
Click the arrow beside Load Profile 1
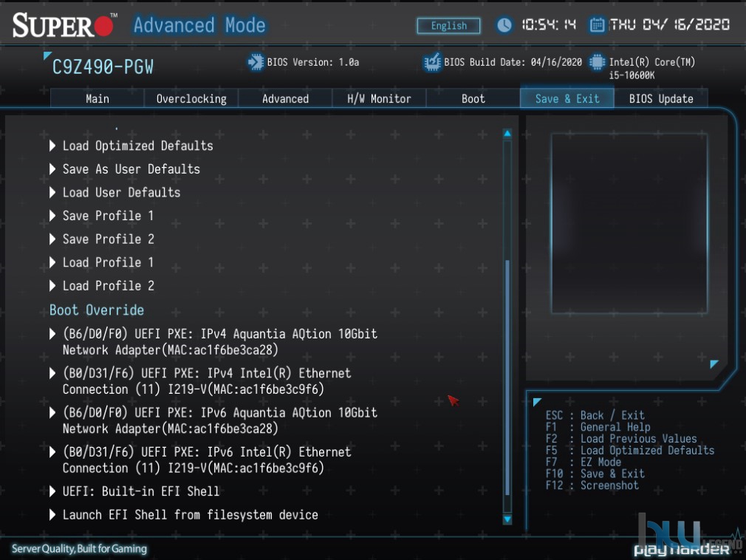click(52, 262)
